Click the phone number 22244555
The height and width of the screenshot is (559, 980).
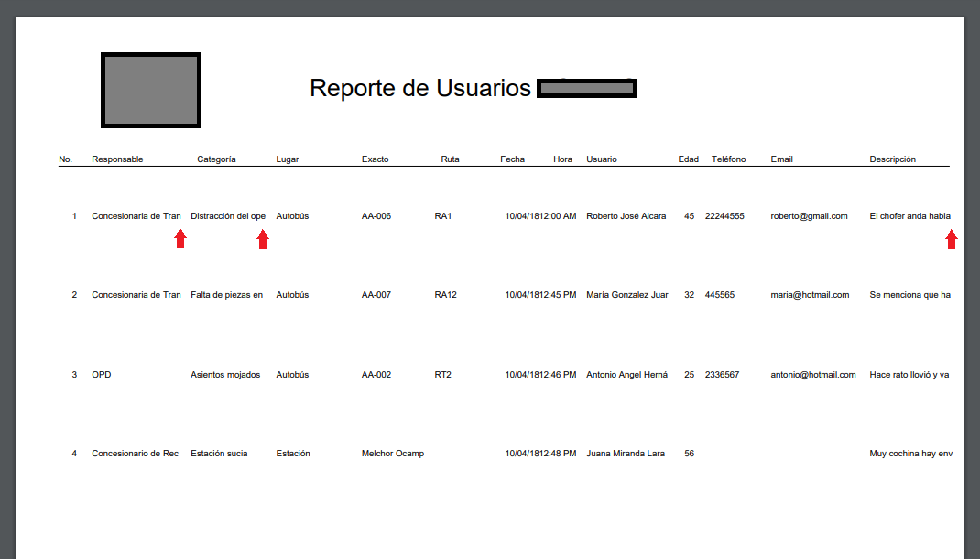[724, 216]
